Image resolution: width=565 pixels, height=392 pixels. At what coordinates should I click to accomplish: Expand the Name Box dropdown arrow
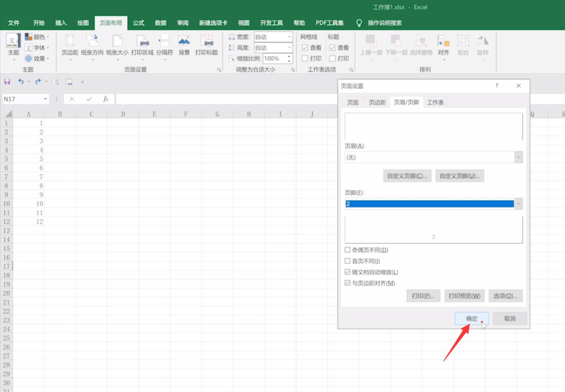click(x=45, y=99)
